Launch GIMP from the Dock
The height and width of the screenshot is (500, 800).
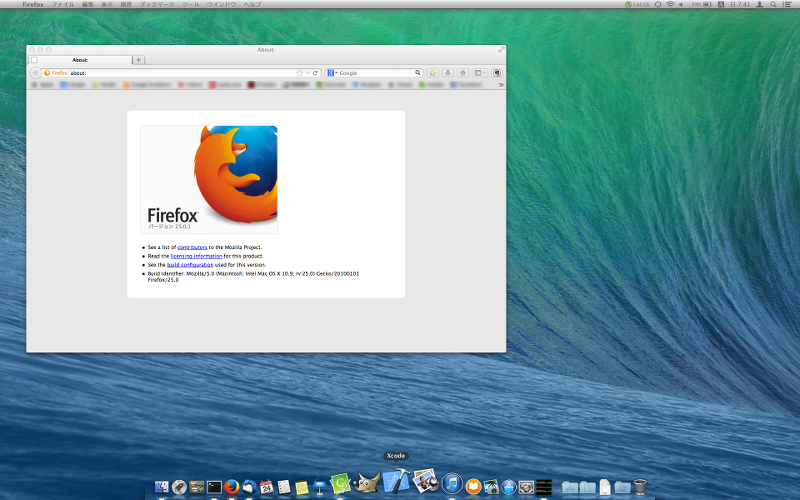point(367,484)
